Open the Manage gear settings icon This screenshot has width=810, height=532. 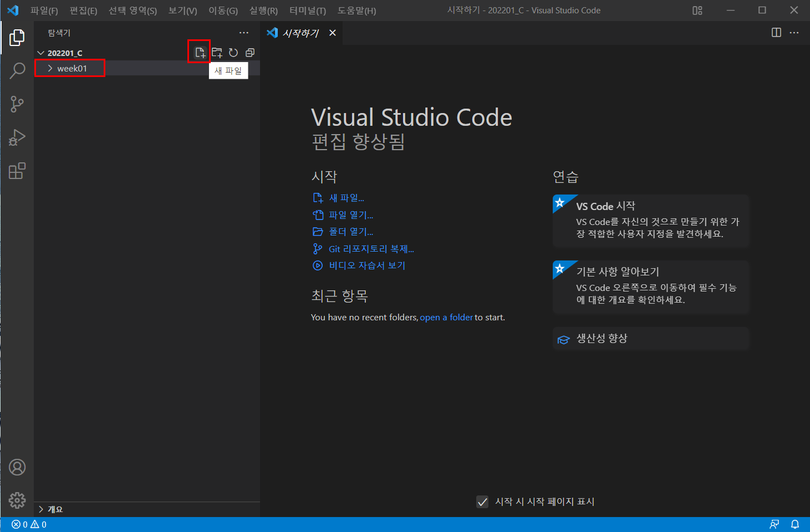coord(17,500)
